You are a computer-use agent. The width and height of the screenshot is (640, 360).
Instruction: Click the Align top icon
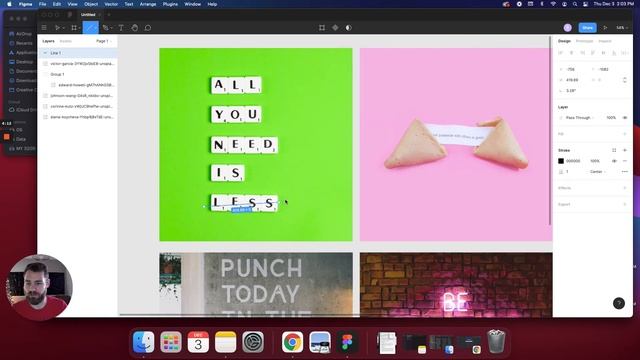pos(593,53)
